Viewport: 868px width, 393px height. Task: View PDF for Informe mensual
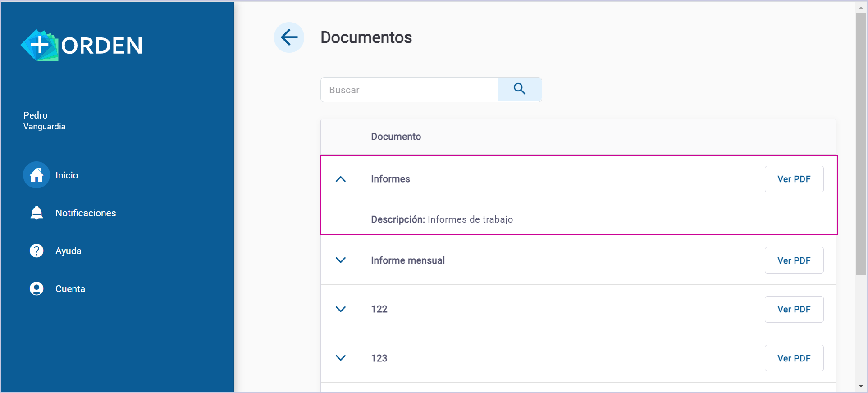click(x=794, y=260)
